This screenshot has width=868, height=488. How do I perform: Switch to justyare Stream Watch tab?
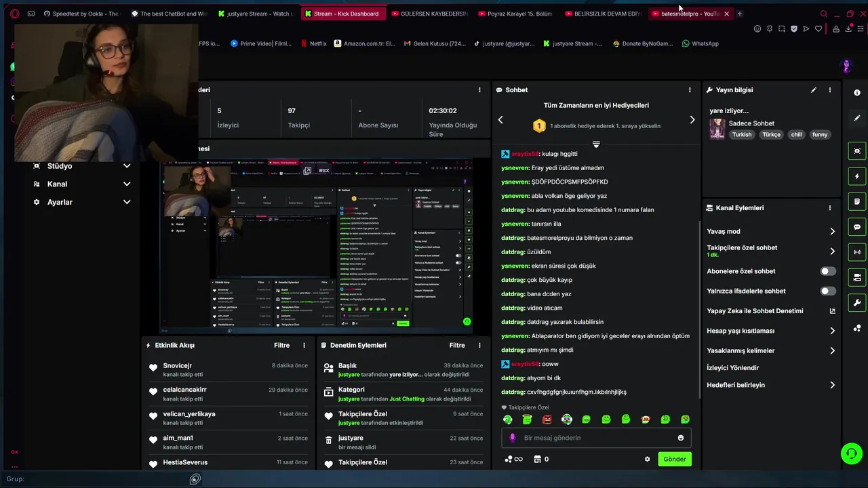(256, 14)
